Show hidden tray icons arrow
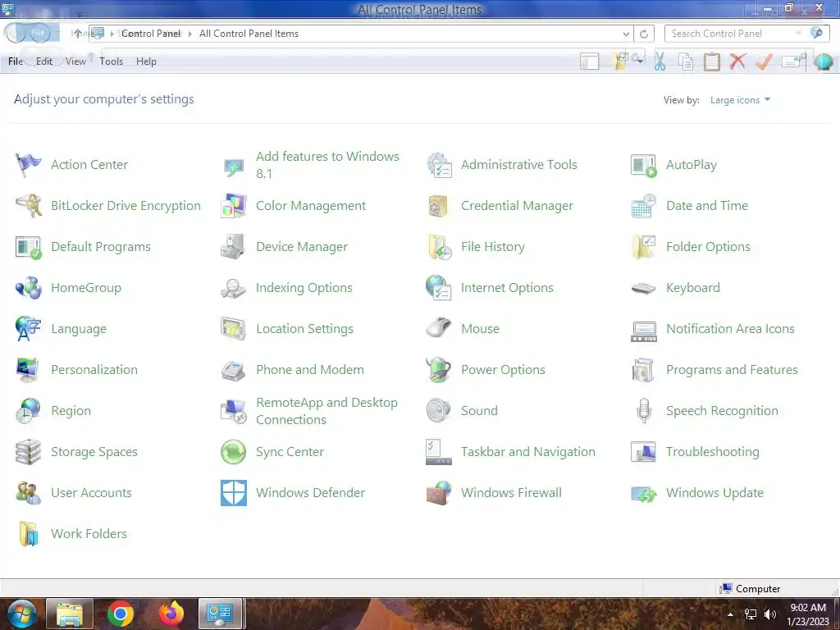Viewport: 840px width, 630px height. [729, 614]
